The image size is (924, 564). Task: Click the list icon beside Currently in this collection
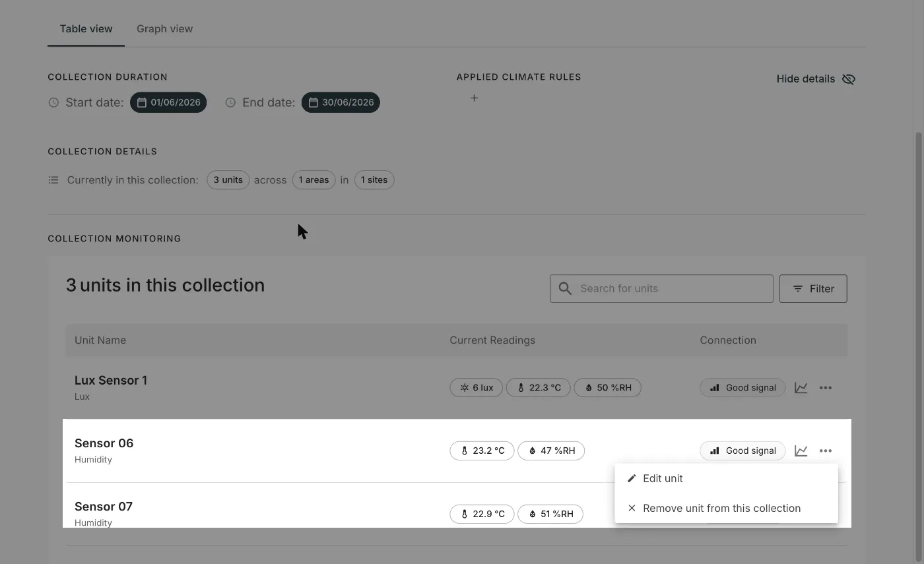coord(53,180)
